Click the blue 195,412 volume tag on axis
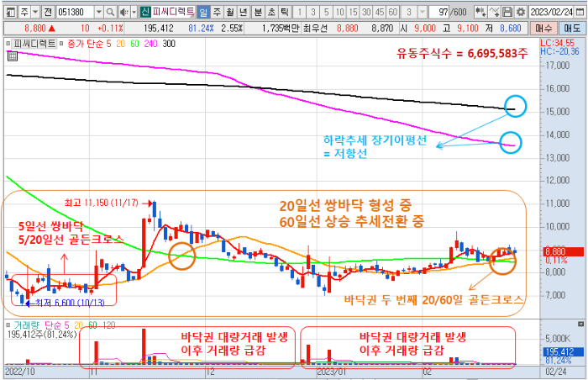This screenshot has width=588, height=380. click(564, 352)
